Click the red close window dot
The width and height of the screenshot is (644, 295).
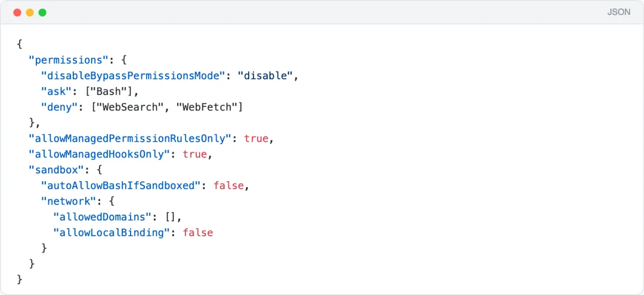pyautogui.click(x=17, y=13)
